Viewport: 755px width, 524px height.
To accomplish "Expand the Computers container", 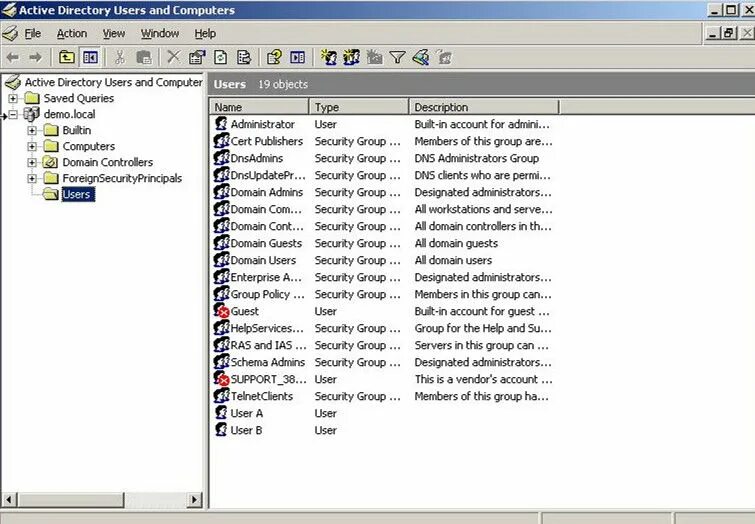I will point(32,146).
